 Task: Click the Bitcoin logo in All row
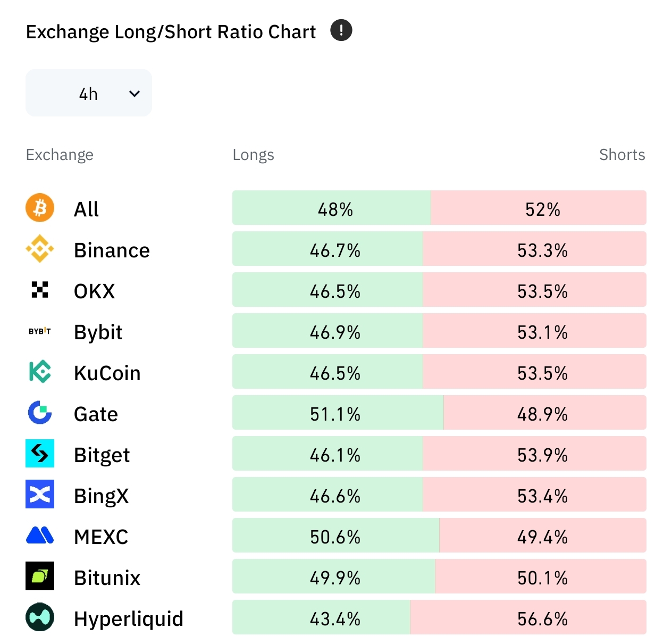coord(40,207)
